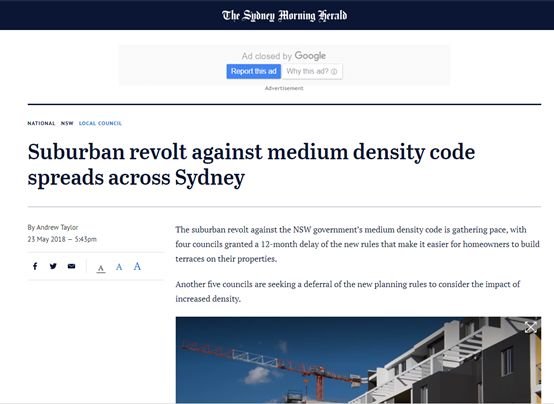This screenshot has width=554, height=404.
Task: Click the paragraph starting 'Another five councils'
Action: (x=348, y=292)
